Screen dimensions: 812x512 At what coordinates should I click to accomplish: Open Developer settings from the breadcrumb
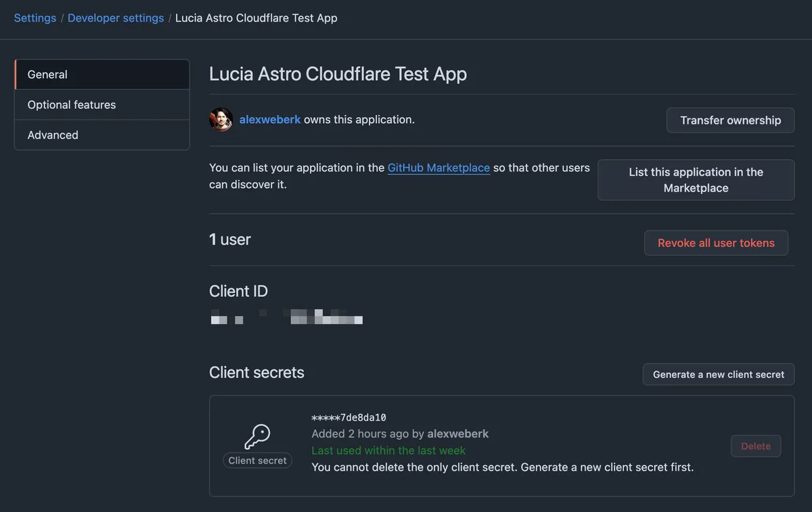click(115, 18)
